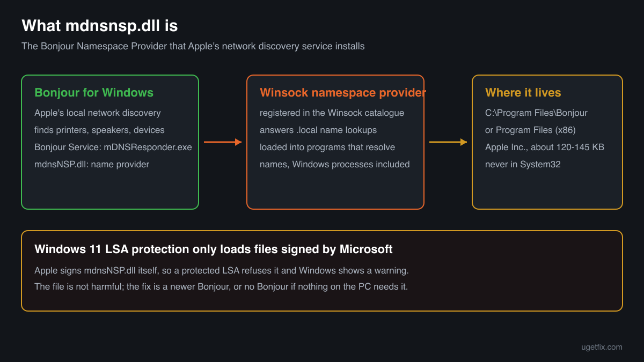Image resolution: width=644 pixels, height=362 pixels.
Task: Select the 'Where it lives' heading
Action: (523, 92)
